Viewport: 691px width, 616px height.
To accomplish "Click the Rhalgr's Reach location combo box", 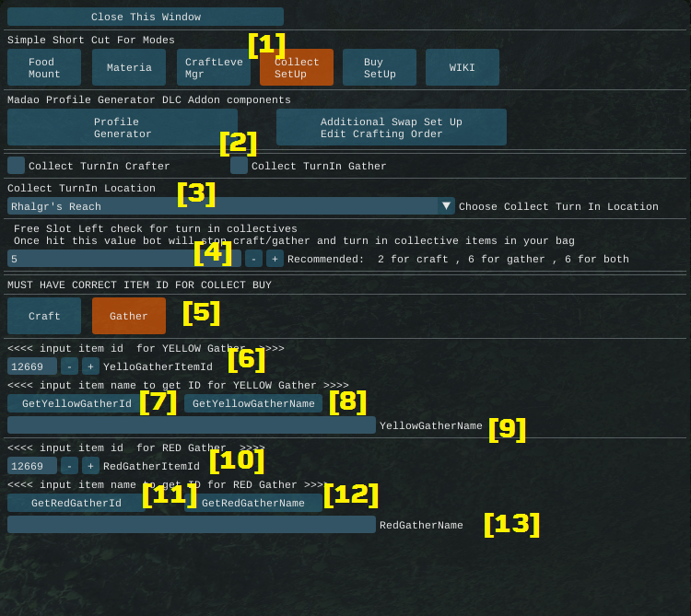I will click(x=221, y=206).
